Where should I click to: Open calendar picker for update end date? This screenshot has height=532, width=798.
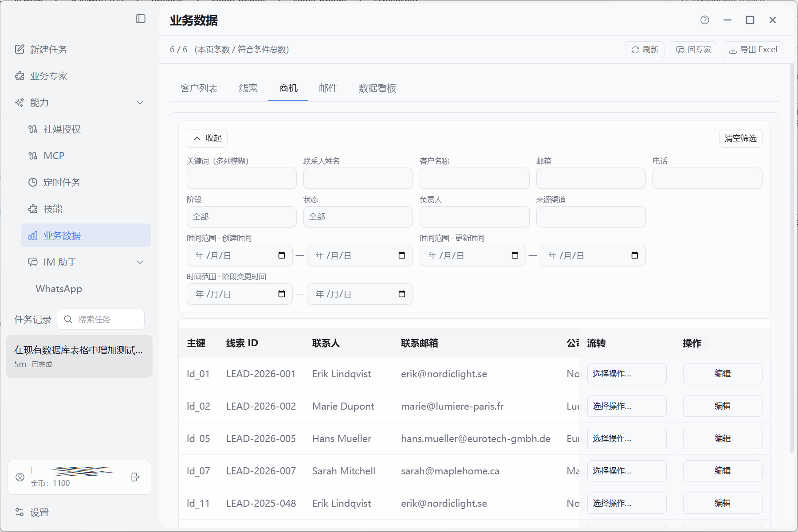[635, 255]
